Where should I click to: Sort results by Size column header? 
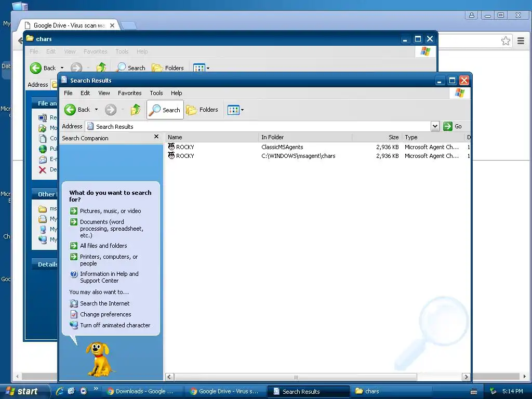pos(377,137)
